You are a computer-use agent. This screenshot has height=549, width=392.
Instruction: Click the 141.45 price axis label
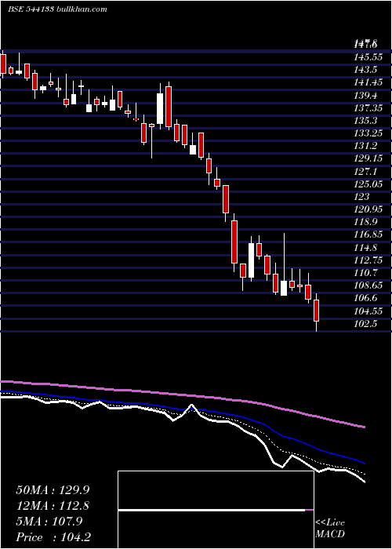tap(367, 82)
